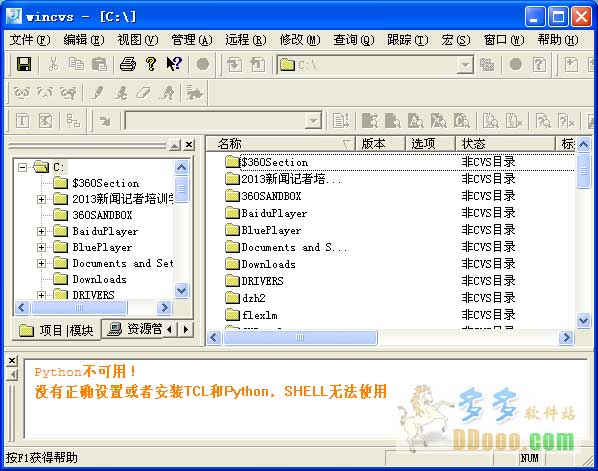Viewport: 598px width, 471px height.
Task: Open the 查询(Q) menu
Action: tap(354, 40)
